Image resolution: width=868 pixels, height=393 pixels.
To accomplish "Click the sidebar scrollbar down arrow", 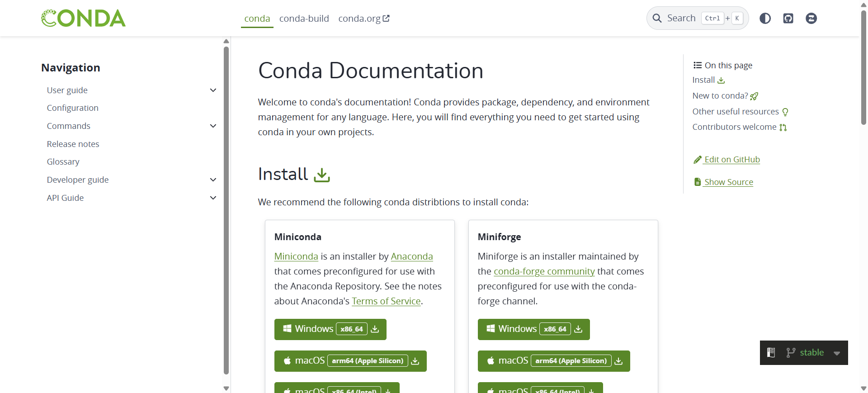I will tap(226, 388).
